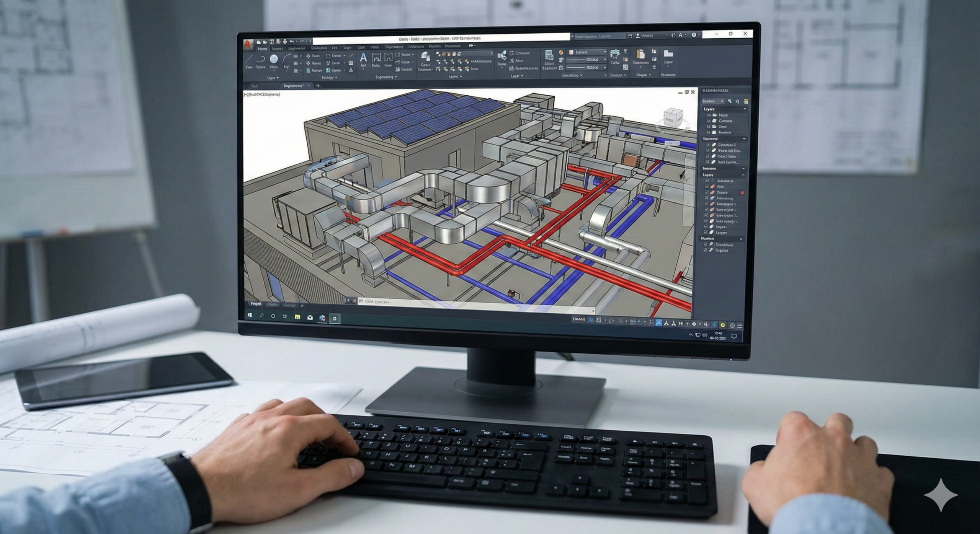Open the red A application menu button
Viewport: 980px width, 534px height.
(248, 44)
